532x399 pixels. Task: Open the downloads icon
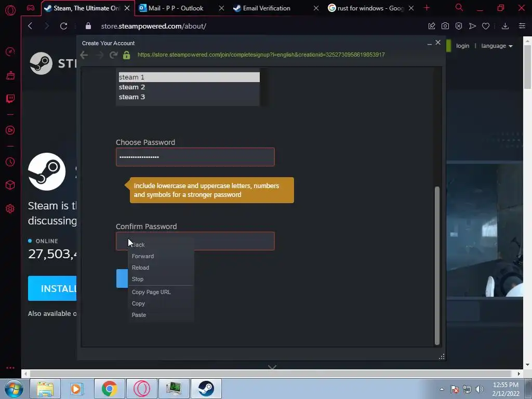pyautogui.click(x=505, y=26)
